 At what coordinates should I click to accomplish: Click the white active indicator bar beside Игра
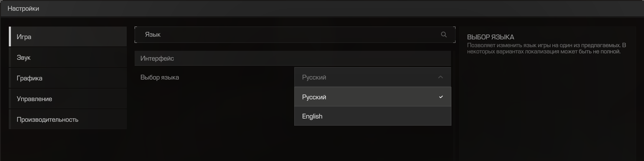coord(10,37)
